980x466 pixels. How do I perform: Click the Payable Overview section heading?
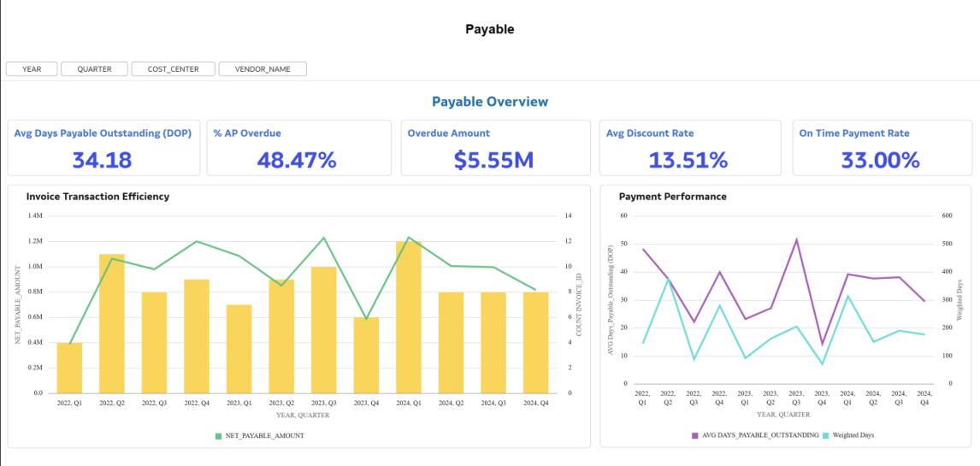point(490,102)
